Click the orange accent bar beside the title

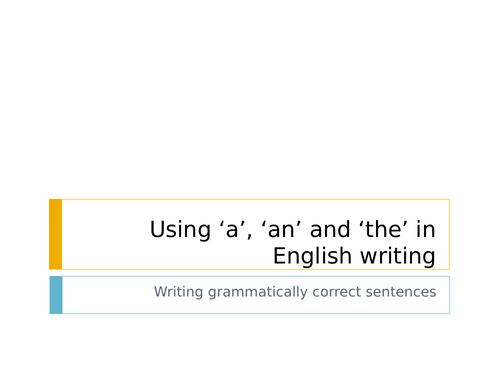[56, 234]
